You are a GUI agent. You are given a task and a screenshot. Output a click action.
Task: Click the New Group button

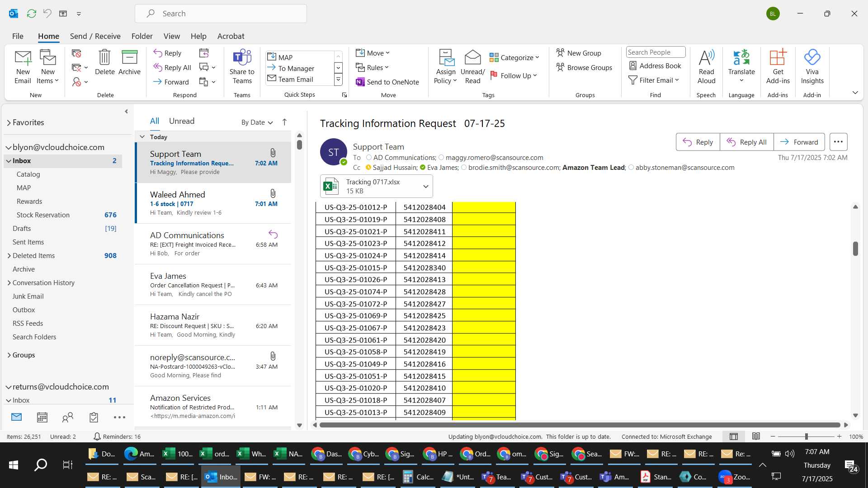tap(579, 53)
